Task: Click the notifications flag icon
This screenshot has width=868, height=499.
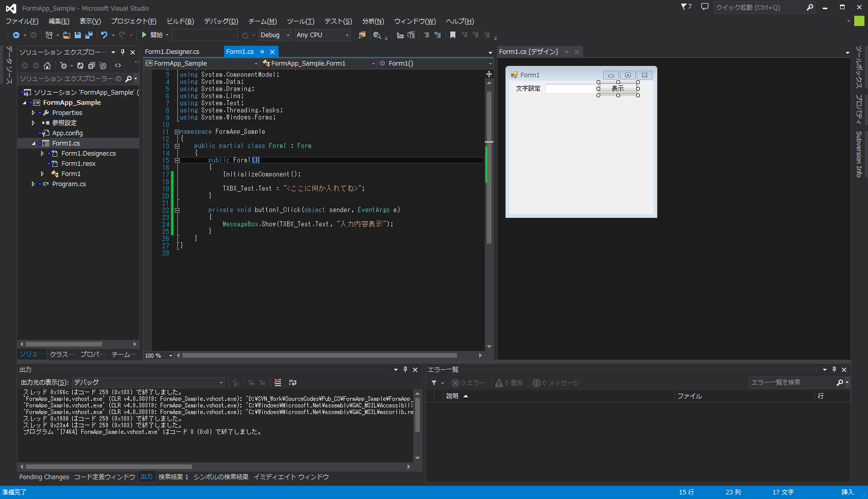Action: click(x=686, y=7)
